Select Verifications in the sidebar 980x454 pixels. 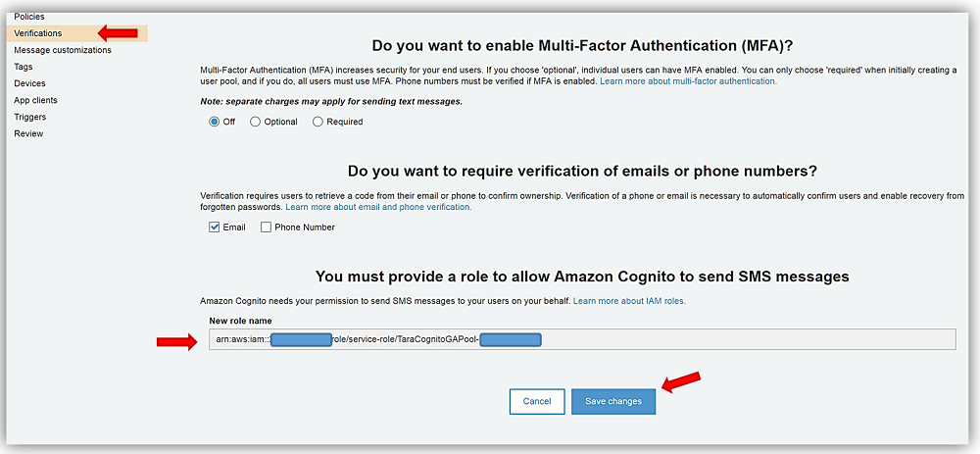click(x=38, y=33)
